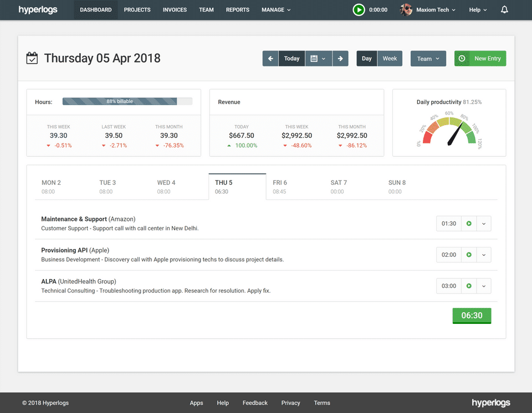Screen dimensions: 532x413
Task: Click the Daily productivity gauge
Action: pyautogui.click(x=449, y=130)
